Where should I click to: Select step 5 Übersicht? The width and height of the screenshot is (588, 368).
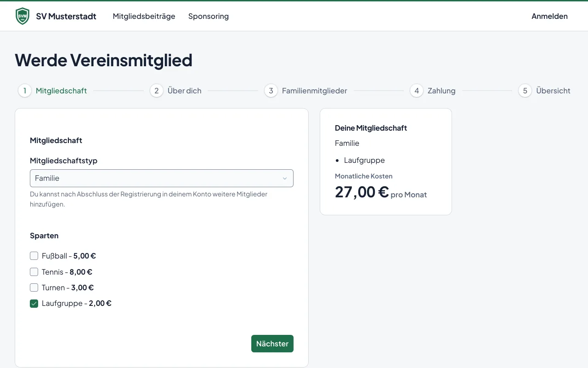click(544, 91)
